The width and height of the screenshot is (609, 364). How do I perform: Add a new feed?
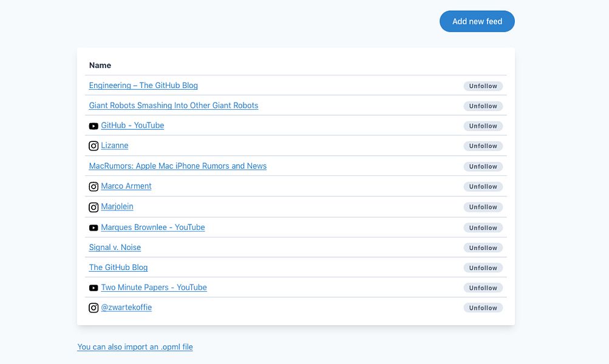point(477,21)
